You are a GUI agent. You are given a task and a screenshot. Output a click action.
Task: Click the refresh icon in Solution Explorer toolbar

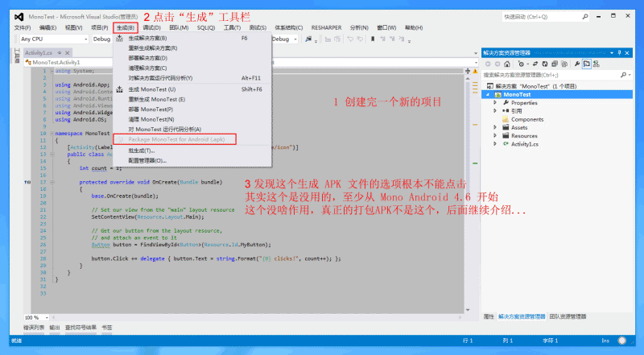coord(544,64)
